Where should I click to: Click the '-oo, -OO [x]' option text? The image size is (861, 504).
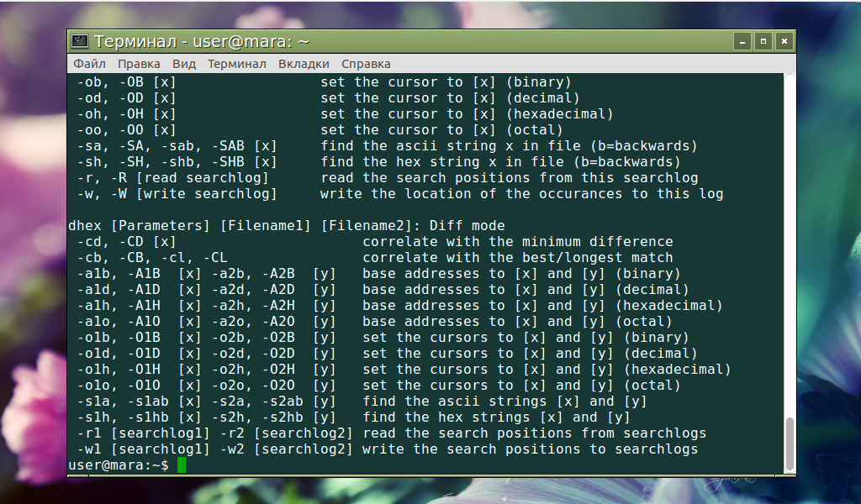tap(127, 130)
